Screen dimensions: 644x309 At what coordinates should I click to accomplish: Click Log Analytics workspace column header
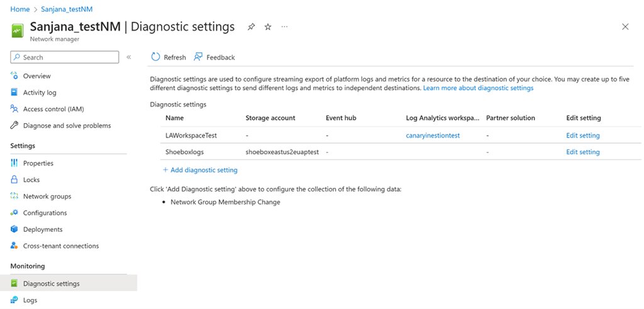(442, 118)
